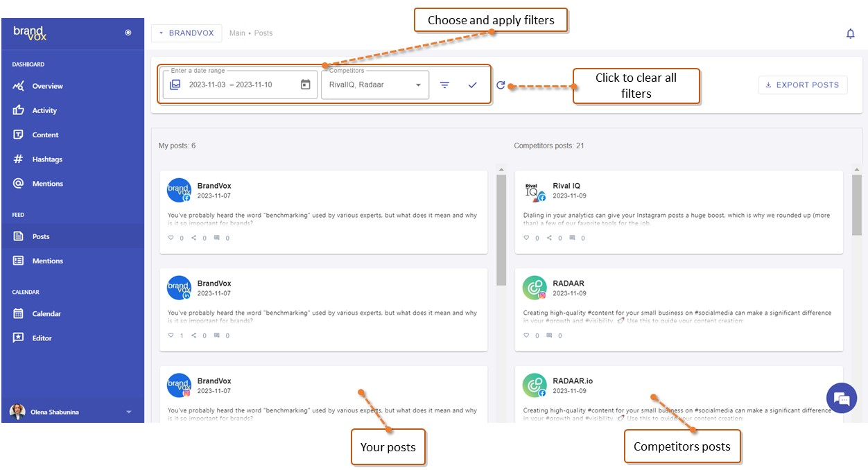The height and width of the screenshot is (470, 868).
Task: Click the competitors list scroll-up arrow
Action: coord(857,169)
